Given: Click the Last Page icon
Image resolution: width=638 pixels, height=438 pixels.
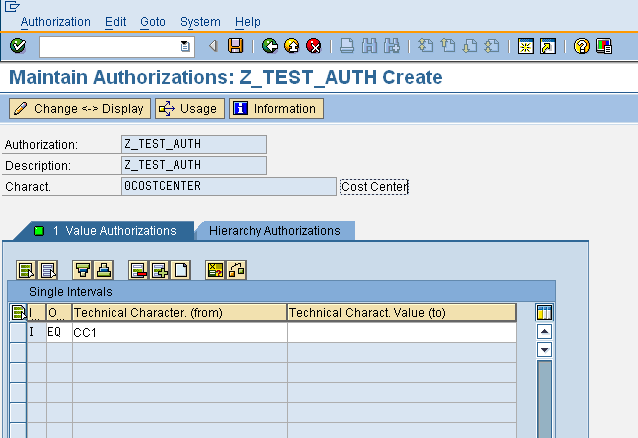Looking at the screenshot, I should [492, 46].
